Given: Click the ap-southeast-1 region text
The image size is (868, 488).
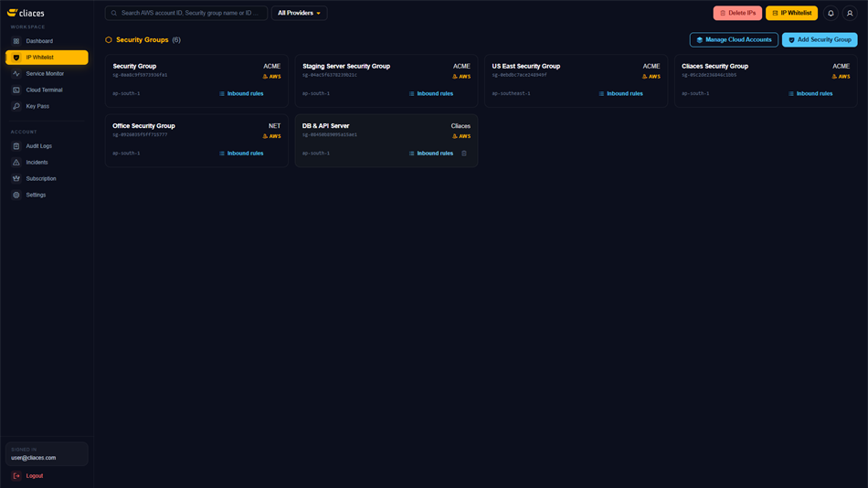Looking at the screenshot, I should pyautogui.click(x=511, y=93).
